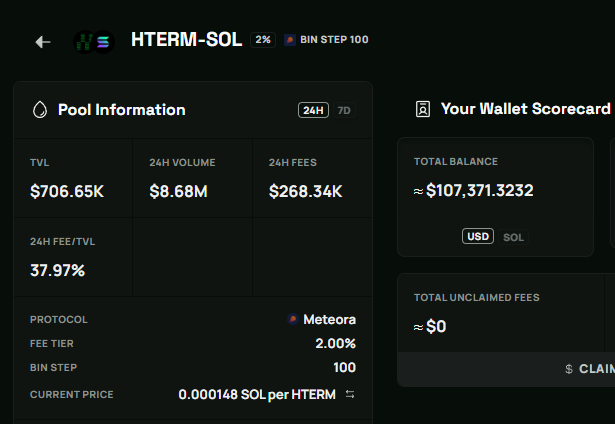Click the HTERM token logo
The width and height of the screenshot is (615, 424).
(x=84, y=42)
